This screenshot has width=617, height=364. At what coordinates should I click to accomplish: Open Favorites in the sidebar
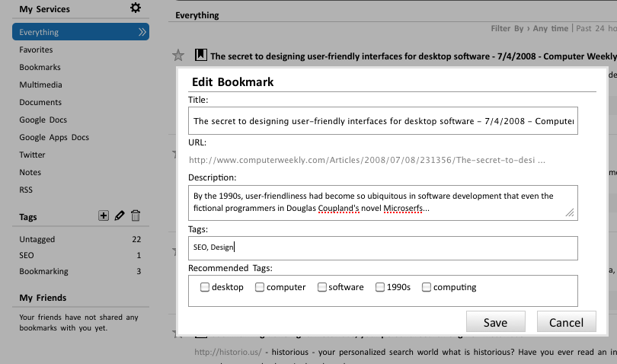pyautogui.click(x=36, y=49)
